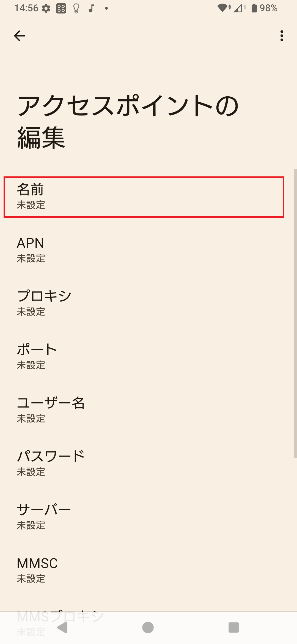Image resolution: width=297 pixels, height=644 pixels.
Task: Click the music note status bar icon
Action: click(x=91, y=8)
